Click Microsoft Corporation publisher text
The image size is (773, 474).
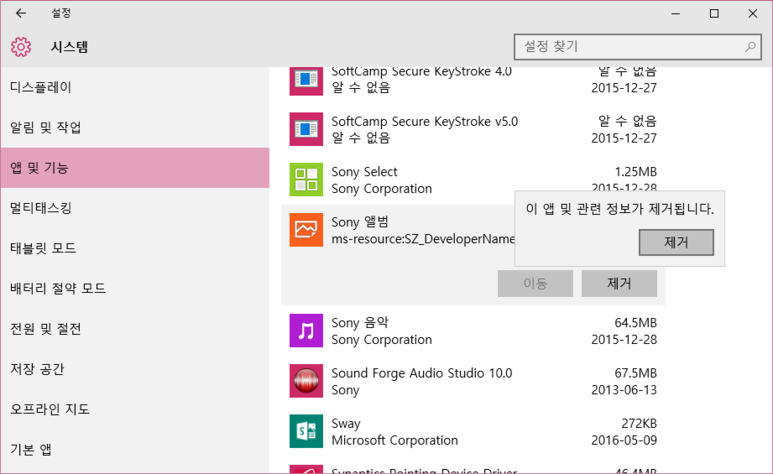(394, 440)
